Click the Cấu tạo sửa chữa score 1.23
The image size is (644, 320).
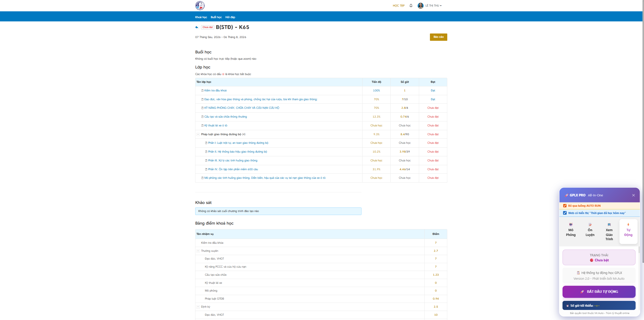[x=436, y=275]
